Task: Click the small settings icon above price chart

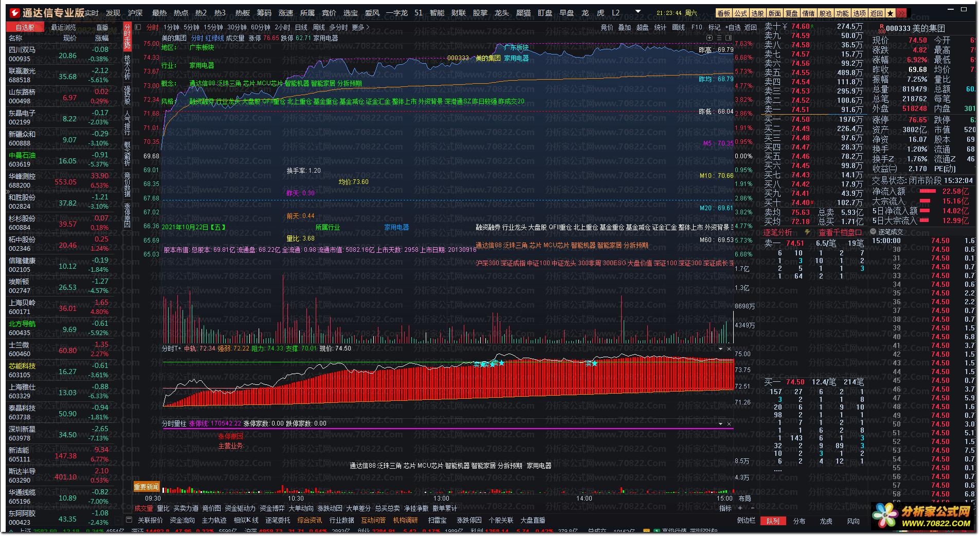Action: point(710,38)
